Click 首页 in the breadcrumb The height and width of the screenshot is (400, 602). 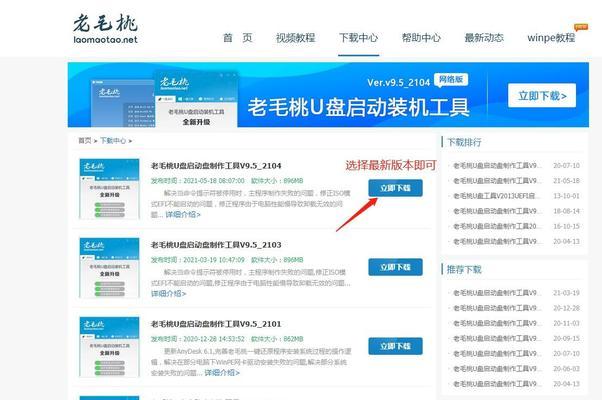pyautogui.click(x=85, y=141)
